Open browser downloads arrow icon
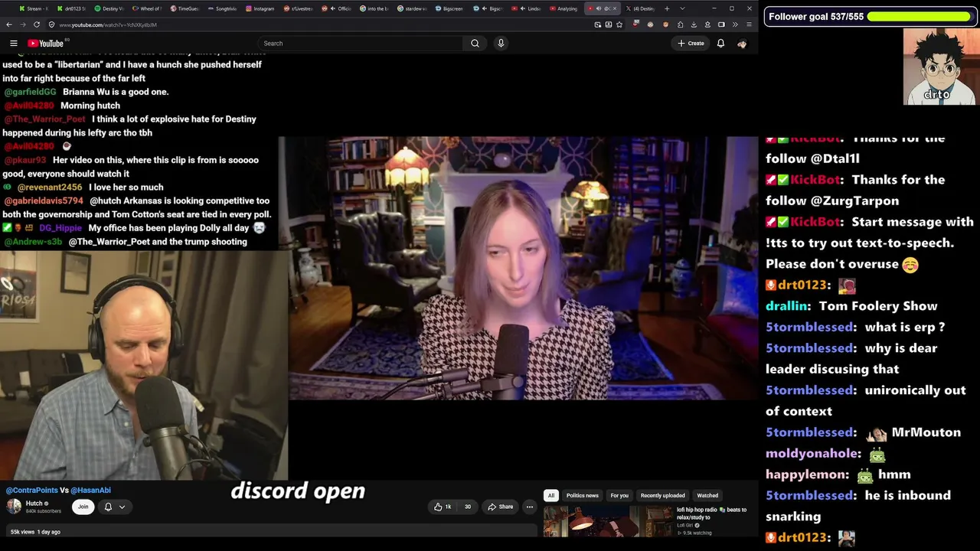Screen dimensions: 980x551 click(694, 24)
